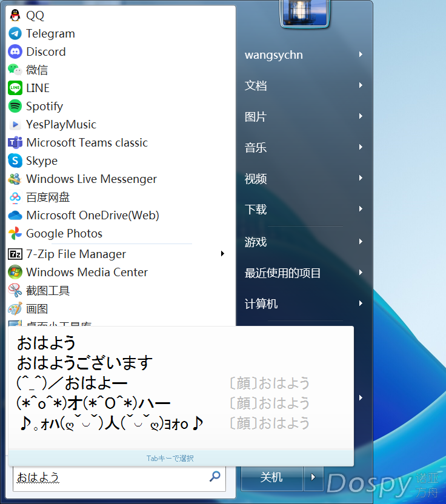Expand the 最近使用的项目 submenu arrow

[361, 272]
